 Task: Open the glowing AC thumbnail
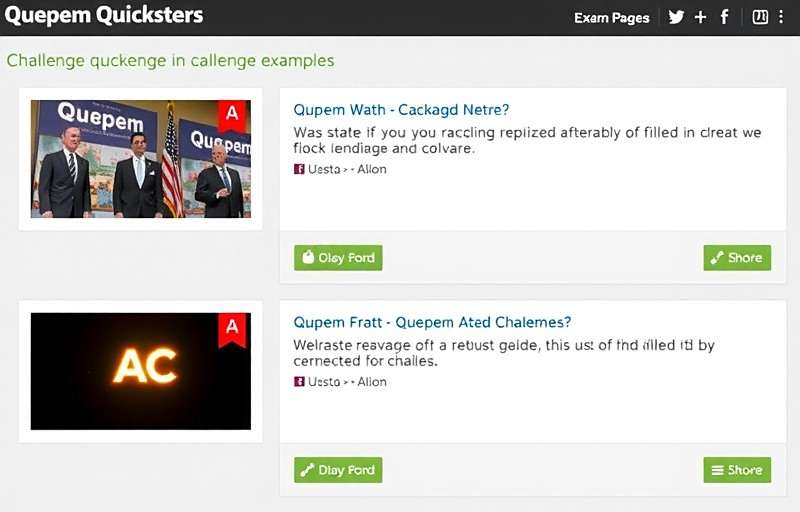click(140, 370)
